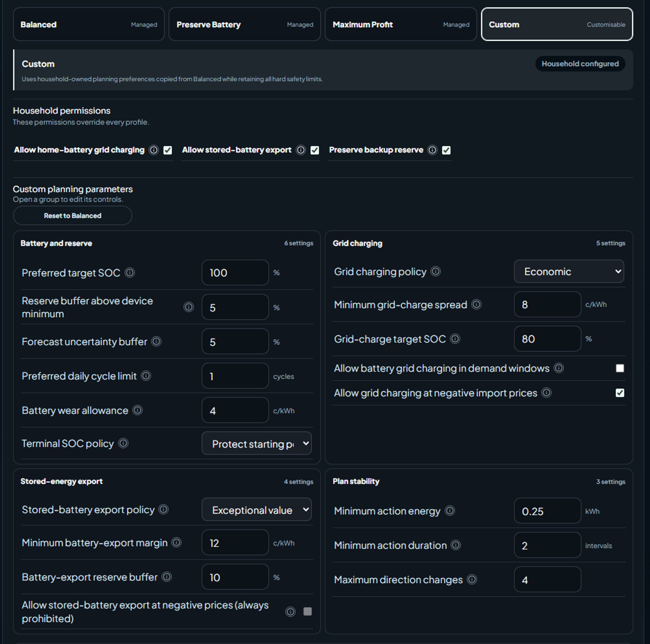Enable battery grid charging in demand windows
Viewport: 650px width, 644px height.
pos(620,368)
